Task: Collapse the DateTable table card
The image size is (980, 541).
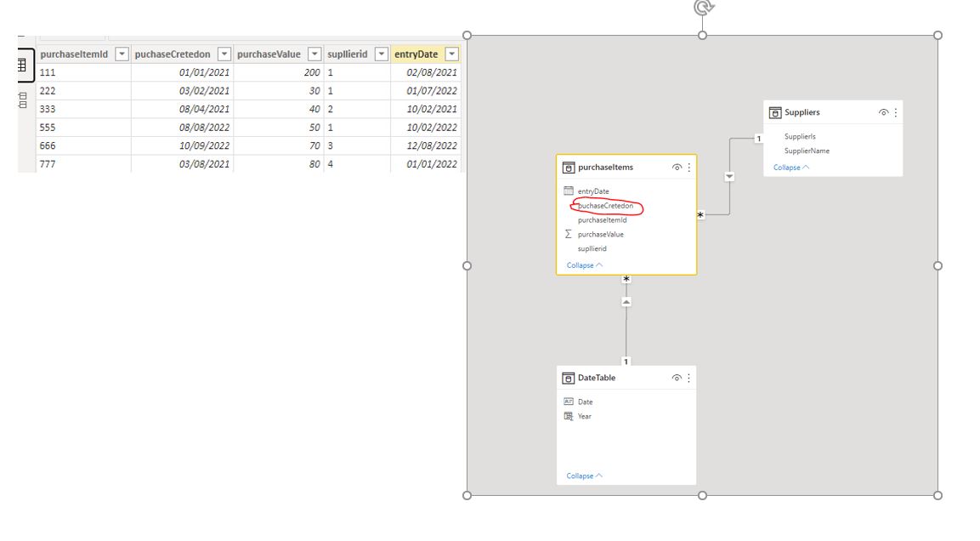Action: [x=585, y=476]
